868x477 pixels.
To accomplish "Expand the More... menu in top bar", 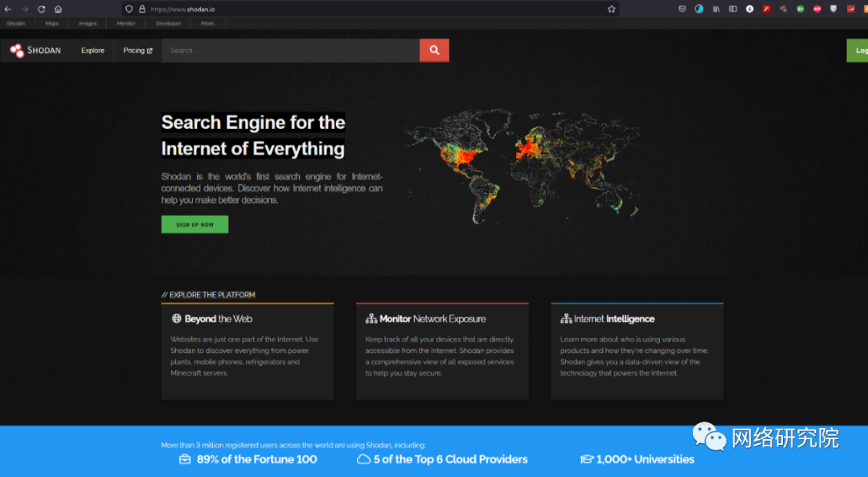I will (208, 23).
